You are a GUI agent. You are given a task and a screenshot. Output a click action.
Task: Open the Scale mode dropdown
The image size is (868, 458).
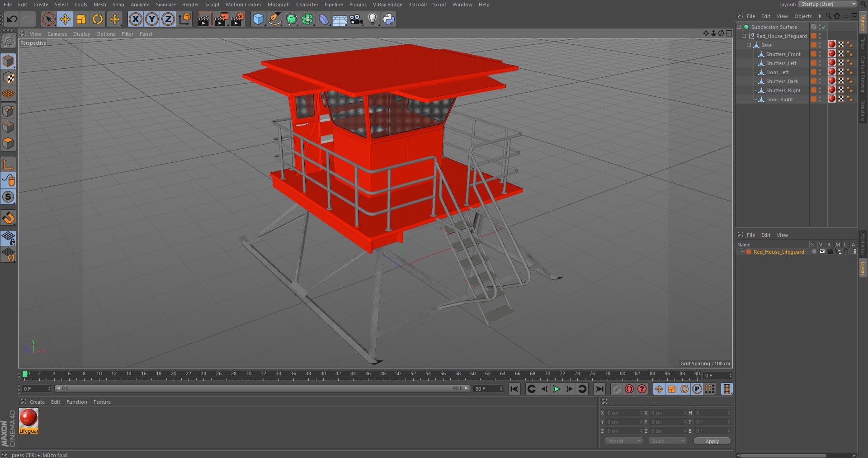tap(668, 441)
